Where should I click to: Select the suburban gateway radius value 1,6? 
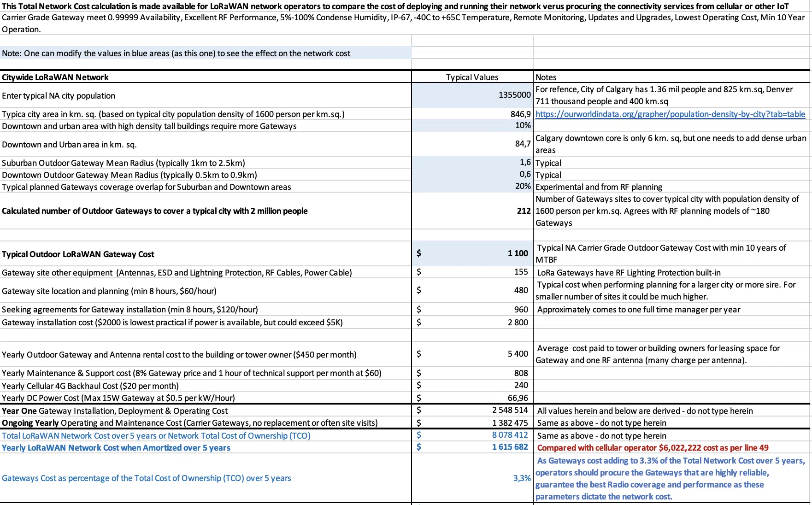tap(524, 163)
